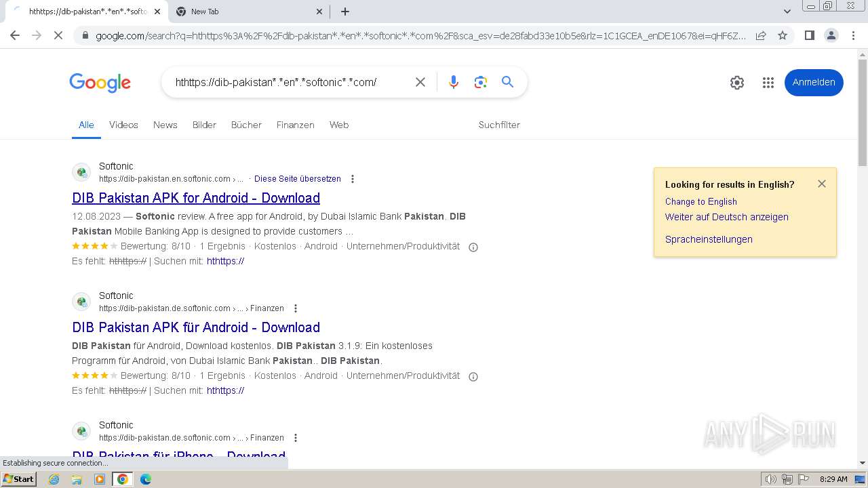Click the Google logo
Screen dimensions: 868x488
[x=100, y=83]
